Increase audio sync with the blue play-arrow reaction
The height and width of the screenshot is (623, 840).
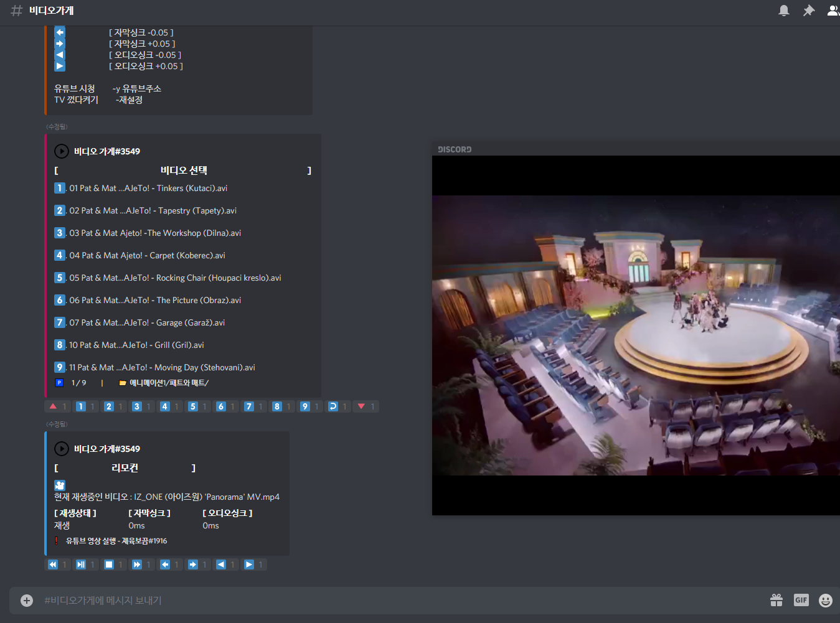pyautogui.click(x=248, y=564)
